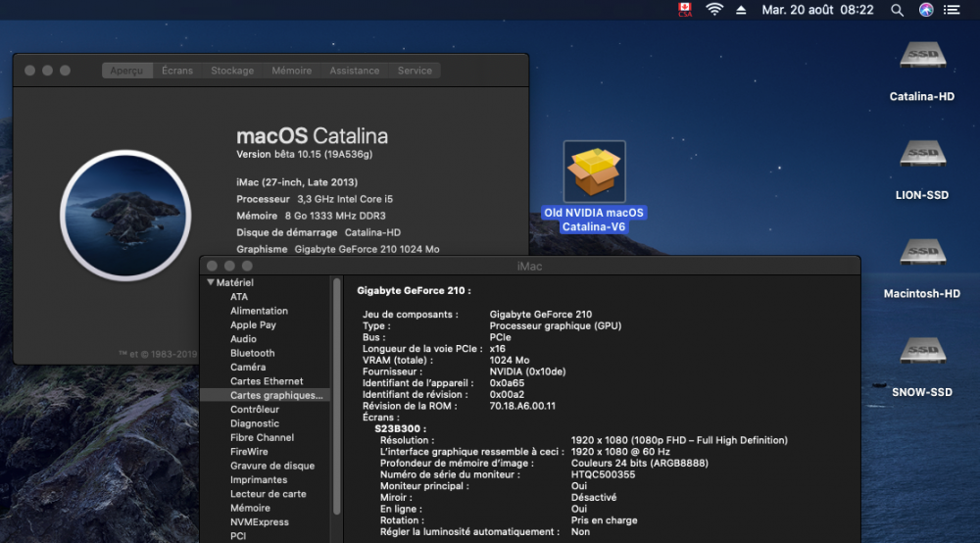Open the Canadian keyboard input menu
980x543 pixels.
pos(685,10)
